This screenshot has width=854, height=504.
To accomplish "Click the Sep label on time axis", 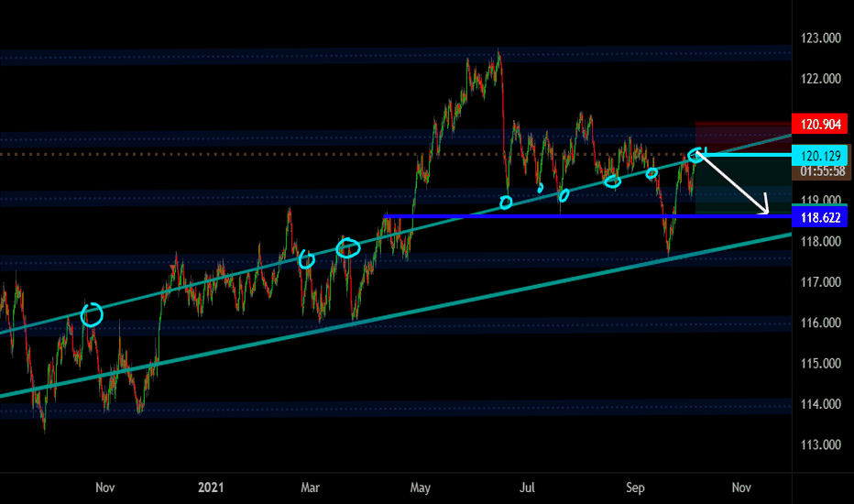I will [635, 488].
